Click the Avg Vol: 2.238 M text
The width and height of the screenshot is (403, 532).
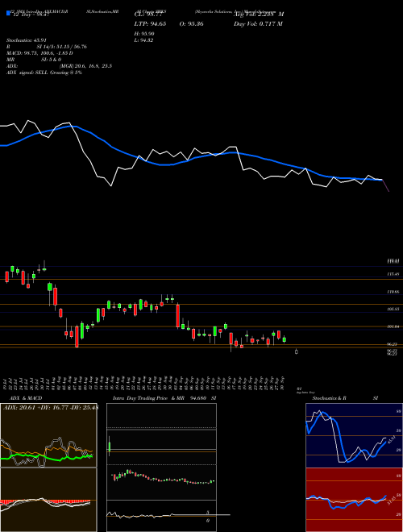pyautogui.click(x=258, y=15)
